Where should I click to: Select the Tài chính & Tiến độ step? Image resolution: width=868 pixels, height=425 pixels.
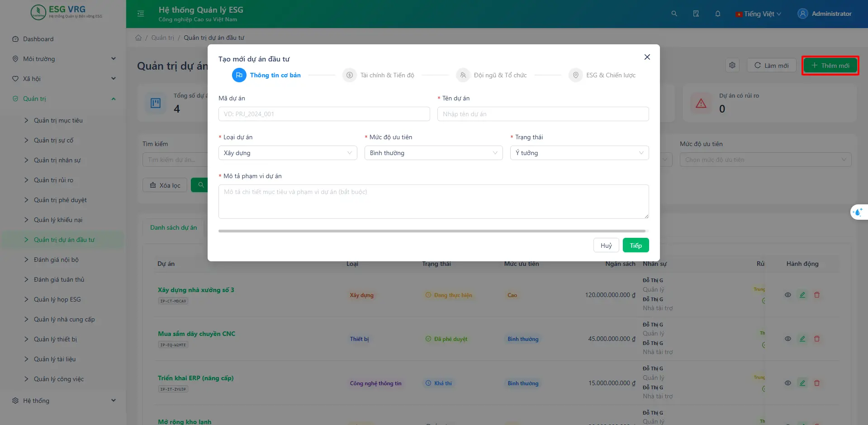(378, 75)
